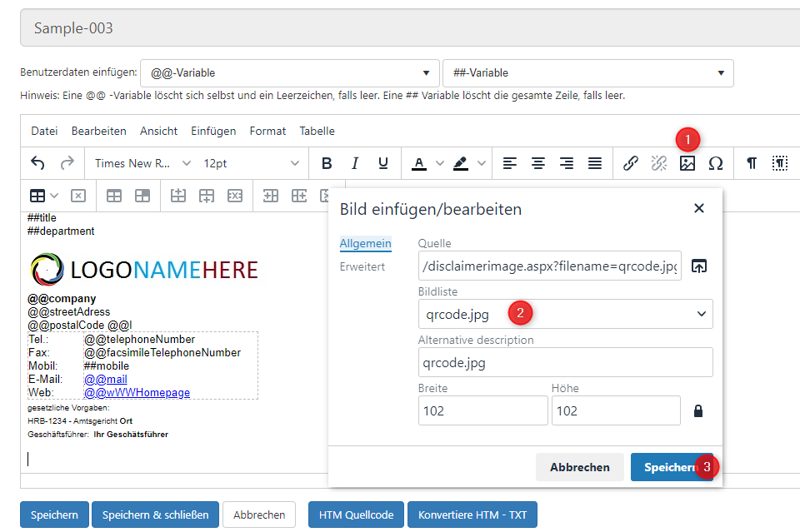Click the browse source upload icon
Viewport: 800px width, 532px height.
(699, 266)
